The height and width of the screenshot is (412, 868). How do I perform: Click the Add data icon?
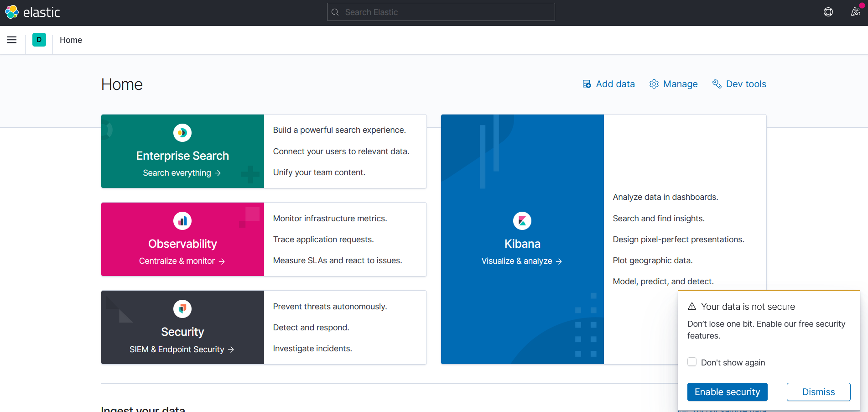click(x=587, y=84)
